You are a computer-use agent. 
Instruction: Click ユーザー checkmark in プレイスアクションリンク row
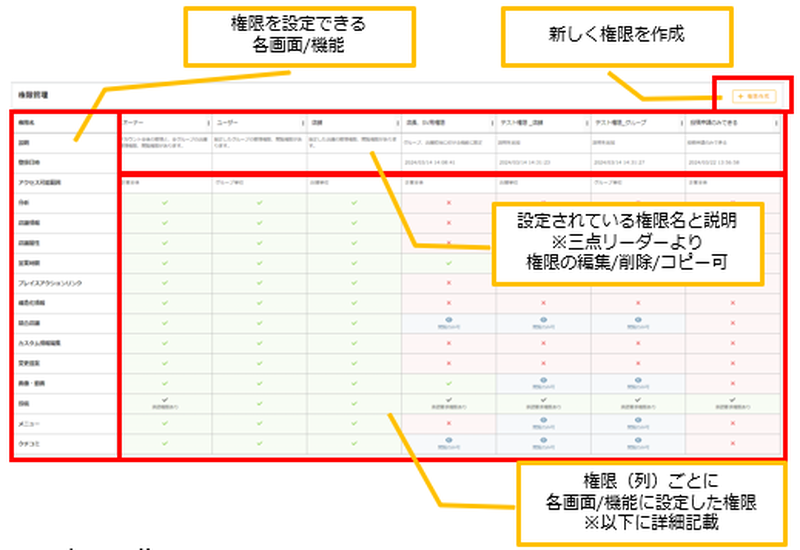pyautogui.click(x=260, y=281)
